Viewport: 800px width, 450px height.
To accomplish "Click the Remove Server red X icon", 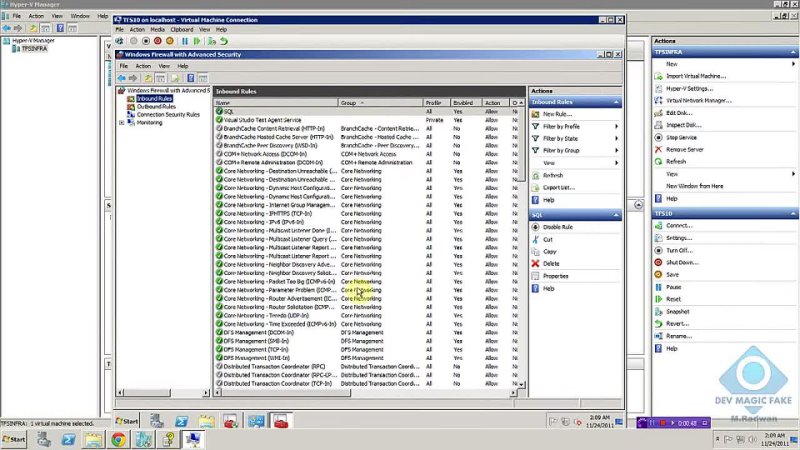I will click(x=658, y=149).
